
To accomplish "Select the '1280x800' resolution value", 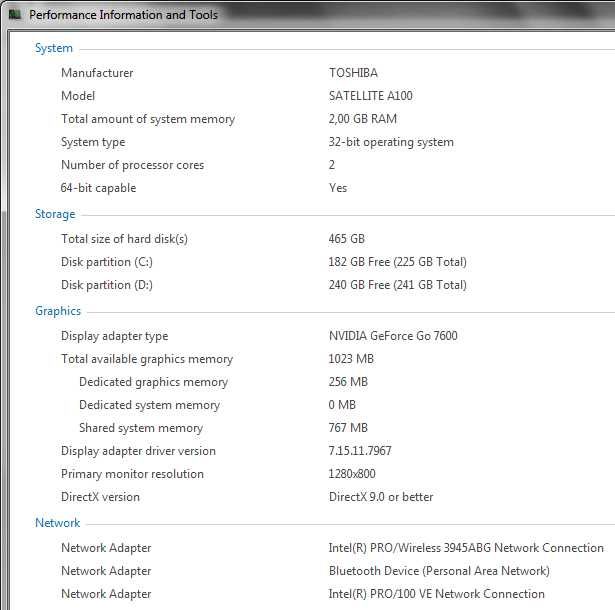I will [x=352, y=474].
